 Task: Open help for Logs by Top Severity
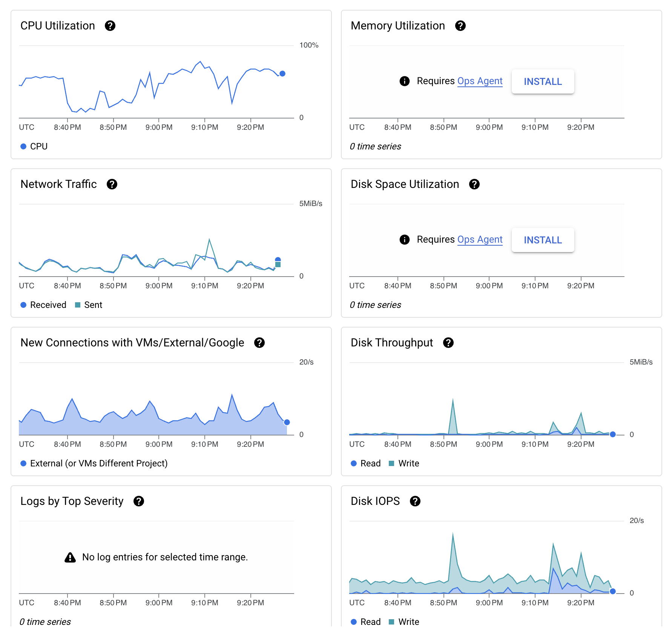click(x=138, y=501)
